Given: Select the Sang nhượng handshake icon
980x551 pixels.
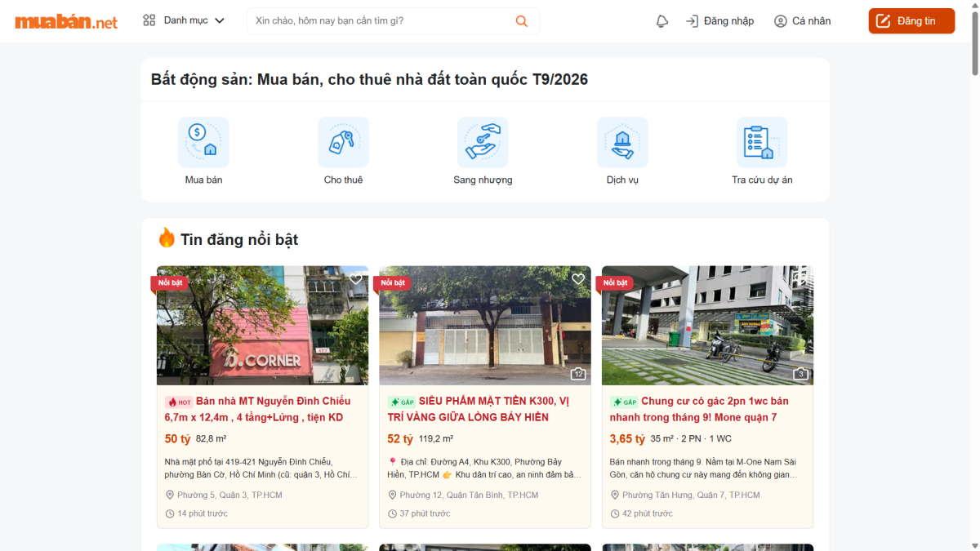Looking at the screenshot, I should coord(483,142).
